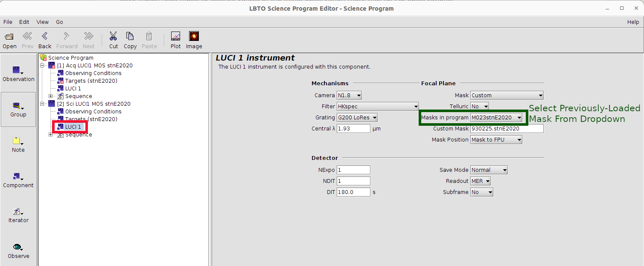
Task: Select Observing Conditions under Acq LUCI1
Action: pyautogui.click(x=93, y=73)
